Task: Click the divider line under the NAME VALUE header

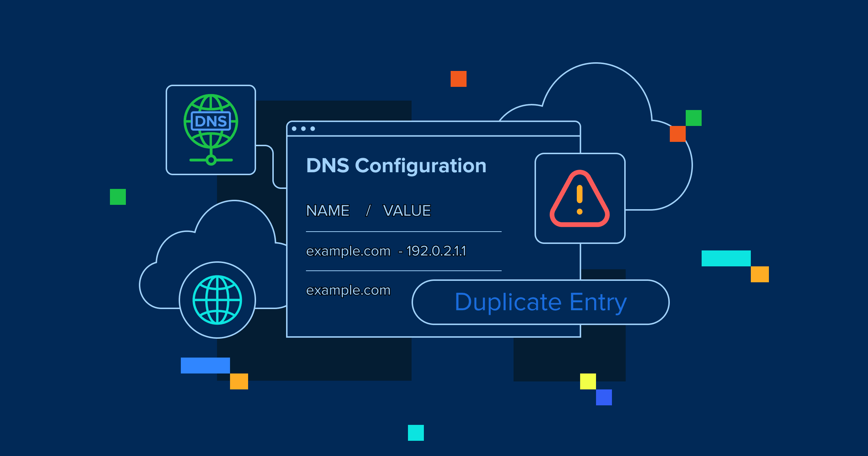Action: pos(404,231)
